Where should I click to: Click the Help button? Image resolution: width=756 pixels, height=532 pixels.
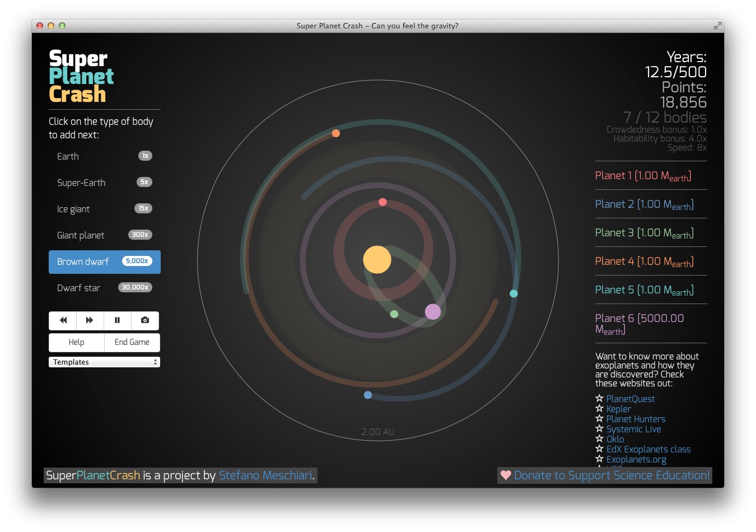(77, 342)
